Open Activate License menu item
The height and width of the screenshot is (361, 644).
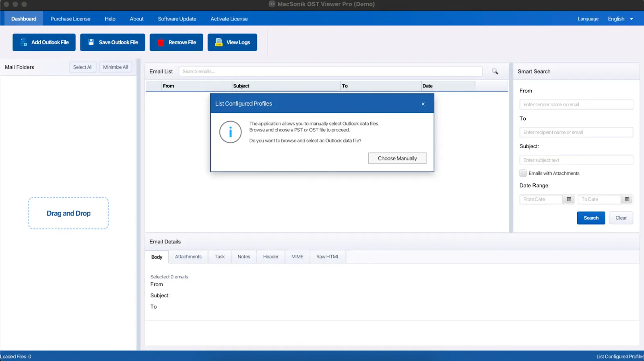229,19
